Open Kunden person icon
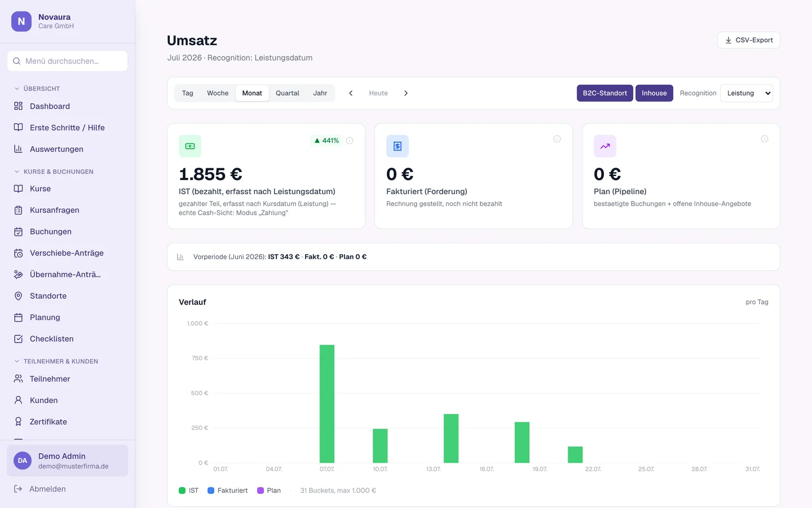Image resolution: width=812 pixels, height=508 pixels. 18,400
